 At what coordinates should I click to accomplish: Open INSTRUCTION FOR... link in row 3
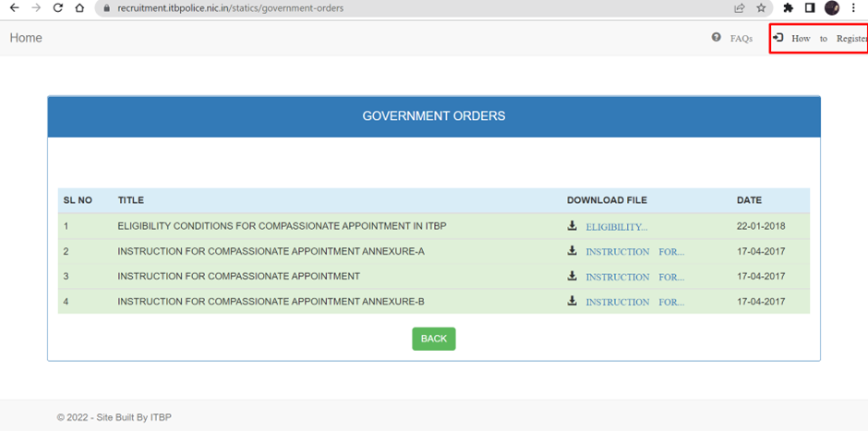(634, 277)
